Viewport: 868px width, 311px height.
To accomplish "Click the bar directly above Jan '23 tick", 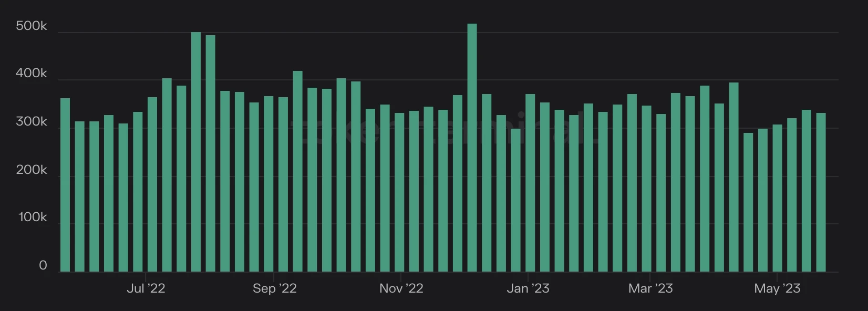I will click(530, 183).
